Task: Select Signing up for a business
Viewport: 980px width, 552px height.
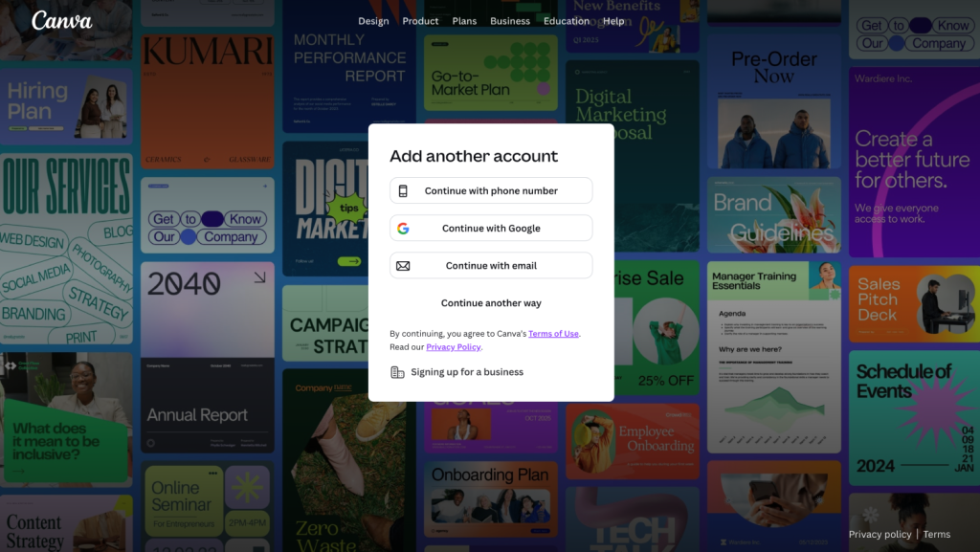Action: click(x=467, y=372)
